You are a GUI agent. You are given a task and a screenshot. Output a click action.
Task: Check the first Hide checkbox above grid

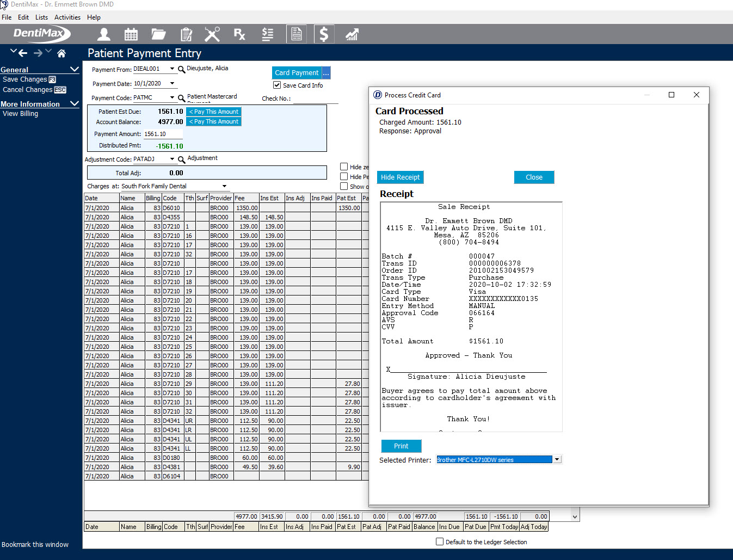[344, 167]
